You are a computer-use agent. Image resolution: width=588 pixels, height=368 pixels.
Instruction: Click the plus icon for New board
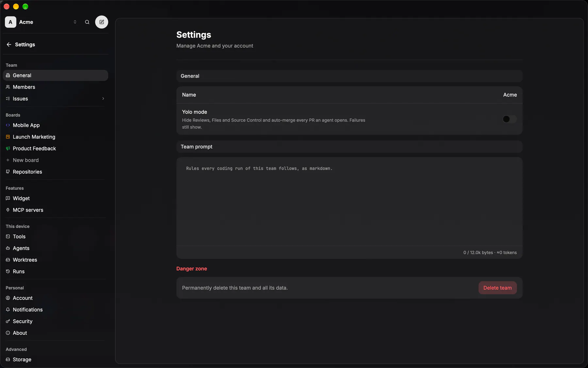(x=8, y=160)
